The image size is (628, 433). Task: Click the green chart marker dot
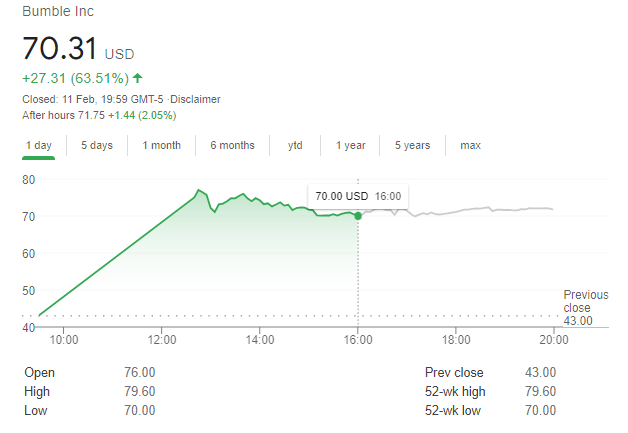point(358,215)
